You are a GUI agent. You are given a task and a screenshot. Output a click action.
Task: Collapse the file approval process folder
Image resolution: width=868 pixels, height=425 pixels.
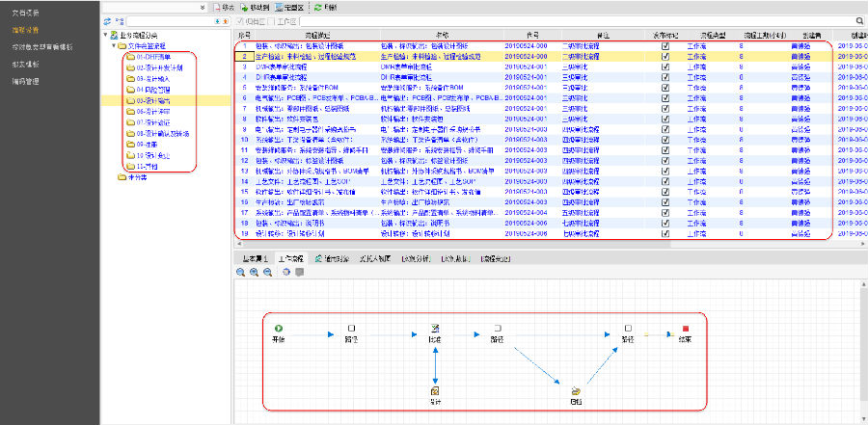114,45
